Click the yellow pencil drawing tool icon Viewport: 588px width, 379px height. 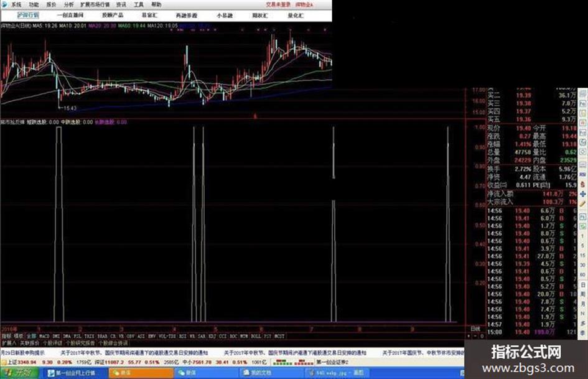(582, 204)
